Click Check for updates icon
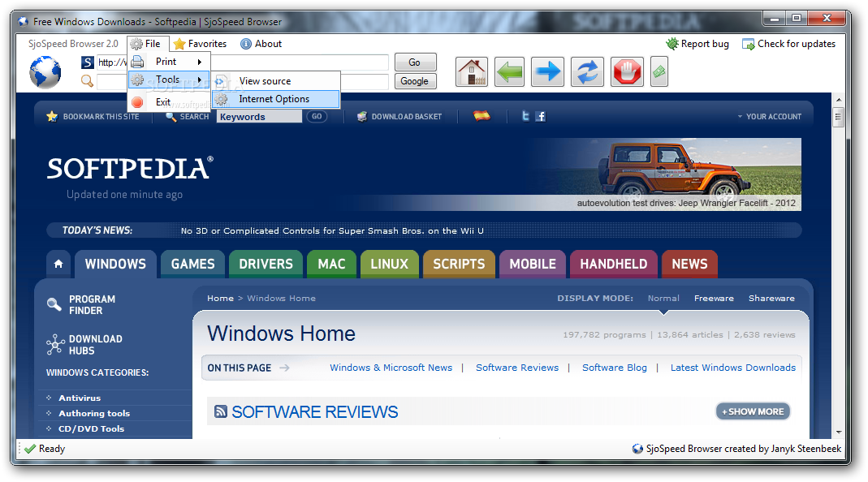 coord(749,44)
